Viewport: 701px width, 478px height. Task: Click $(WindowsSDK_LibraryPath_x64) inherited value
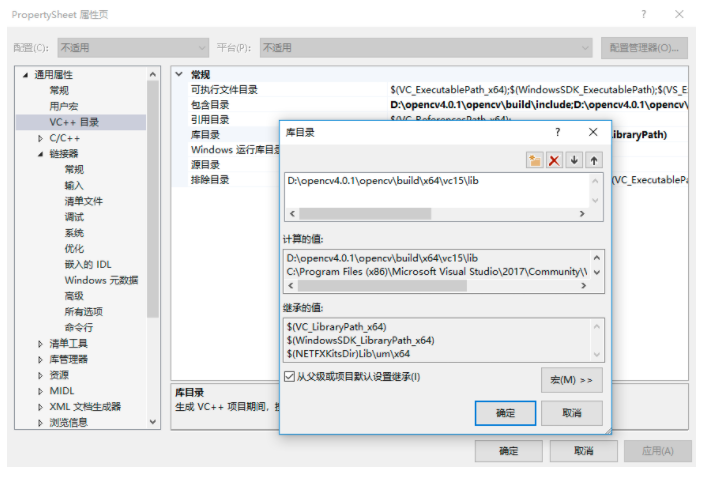(x=360, y=340)
